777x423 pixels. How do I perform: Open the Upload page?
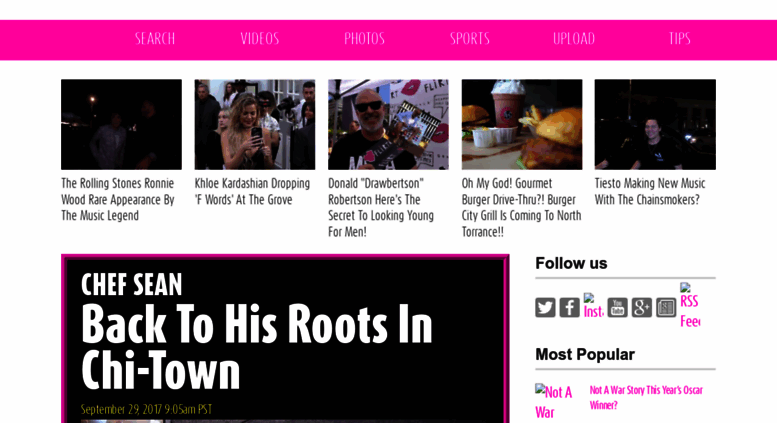click(574, 39)
